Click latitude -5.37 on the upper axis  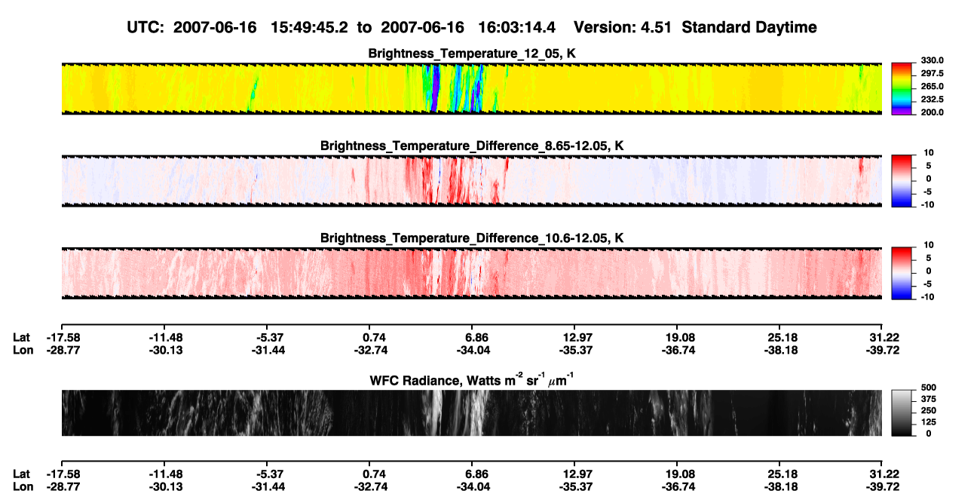pos(269,337)
